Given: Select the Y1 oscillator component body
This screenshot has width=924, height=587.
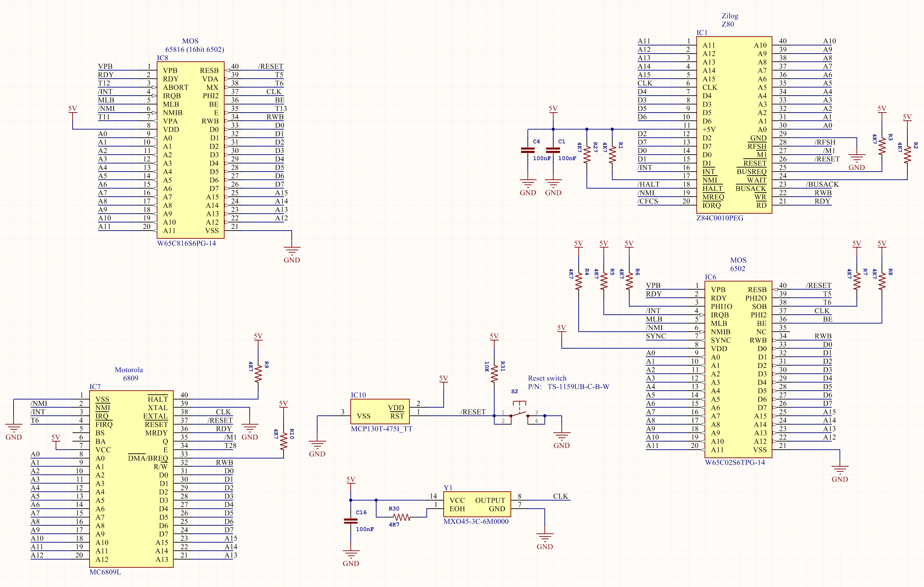Looking at the screenshot, I should (477, 504).
